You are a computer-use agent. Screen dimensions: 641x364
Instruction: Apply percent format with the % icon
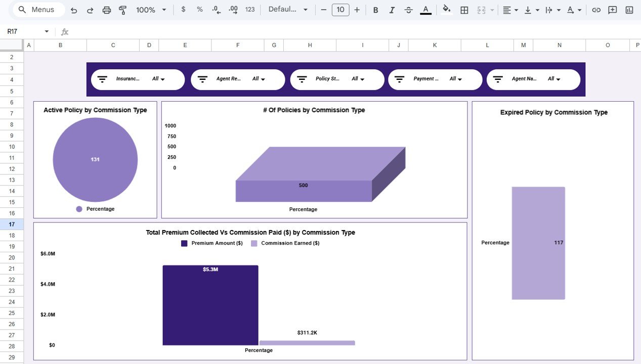199,9
